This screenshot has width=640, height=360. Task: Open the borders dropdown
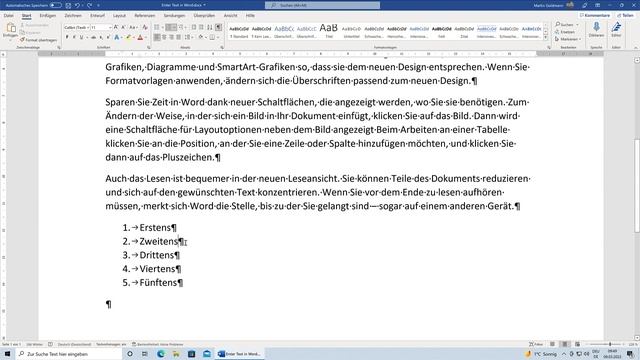pos(218,37)
